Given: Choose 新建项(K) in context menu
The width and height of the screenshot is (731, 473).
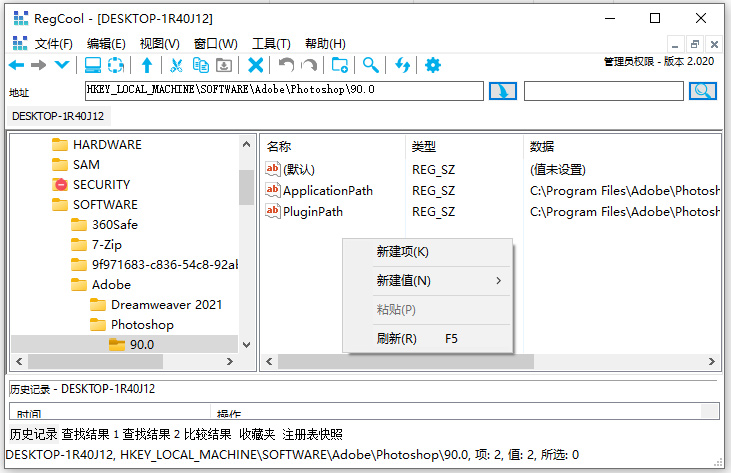Looking at the screenshot, I should [428, 252].
